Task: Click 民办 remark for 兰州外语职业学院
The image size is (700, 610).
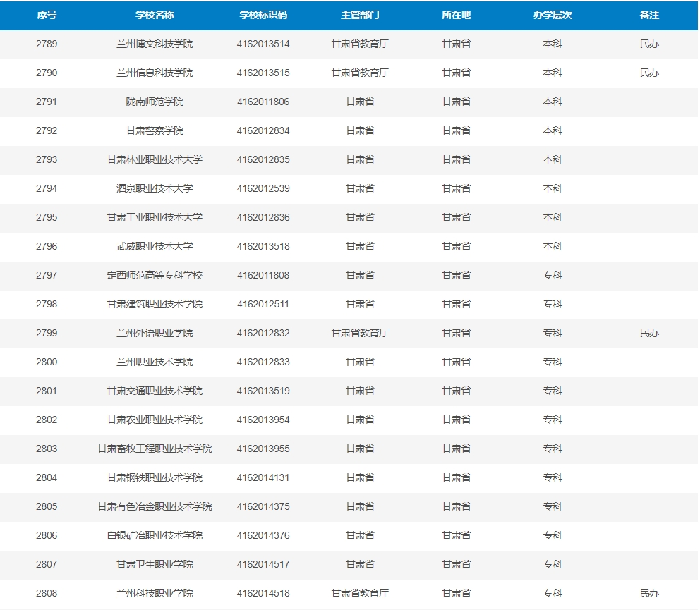Action: pos(649,333)
